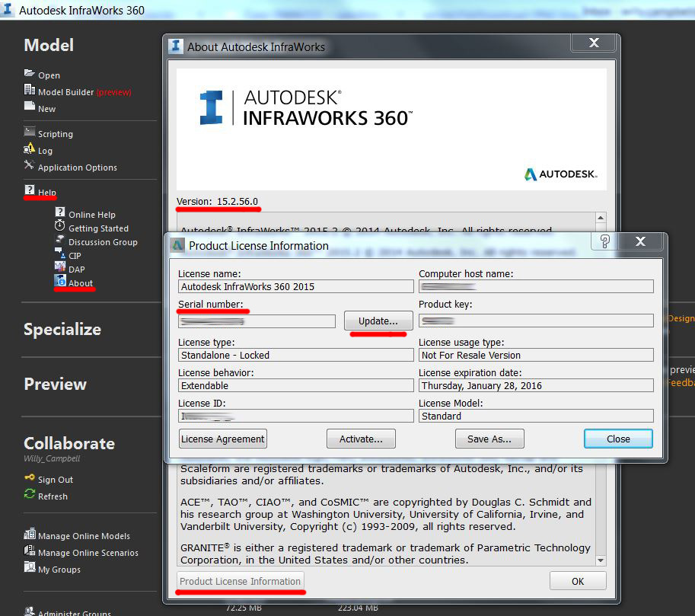Viewport: 695px width, 616px height.
Task: Click the Activate... button
Action: [x=361, y=439]
